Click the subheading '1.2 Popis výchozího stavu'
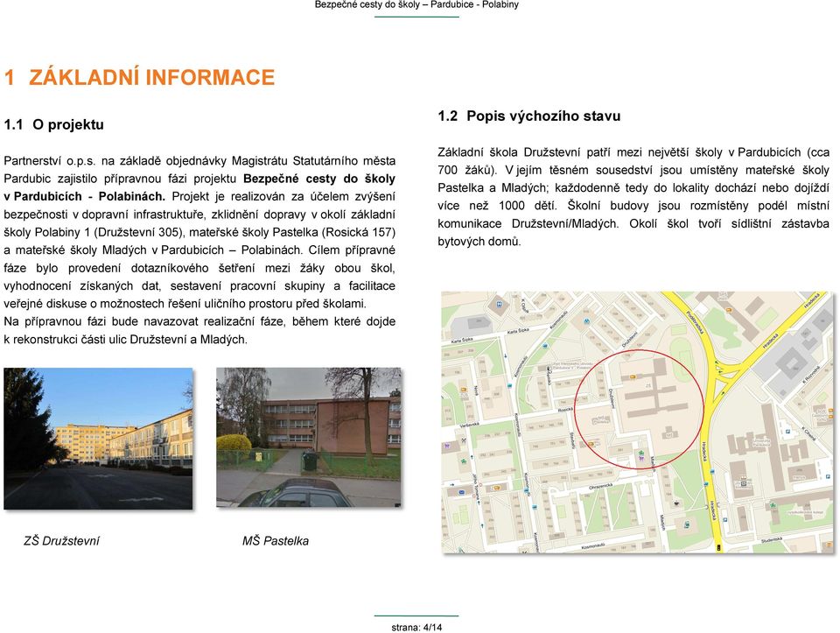Viewport: 840px width, 633px height. 529,116
